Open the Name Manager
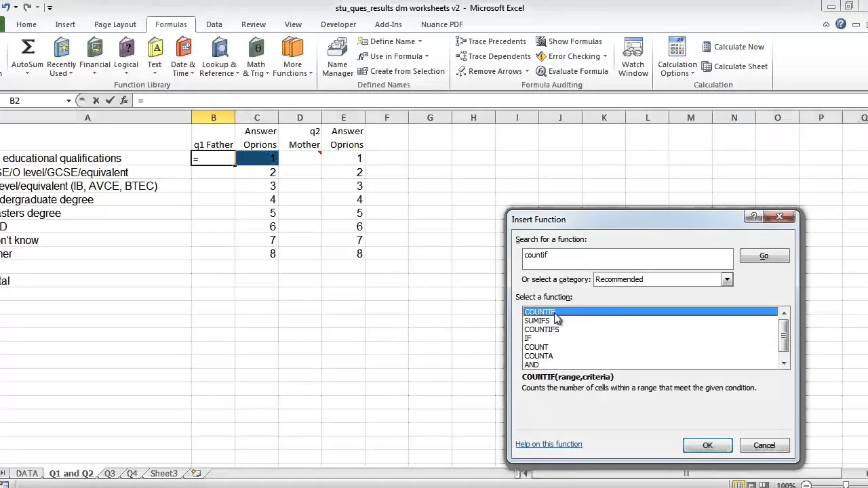The width and height of the screenshot is (868, 488). coord(337,57)
